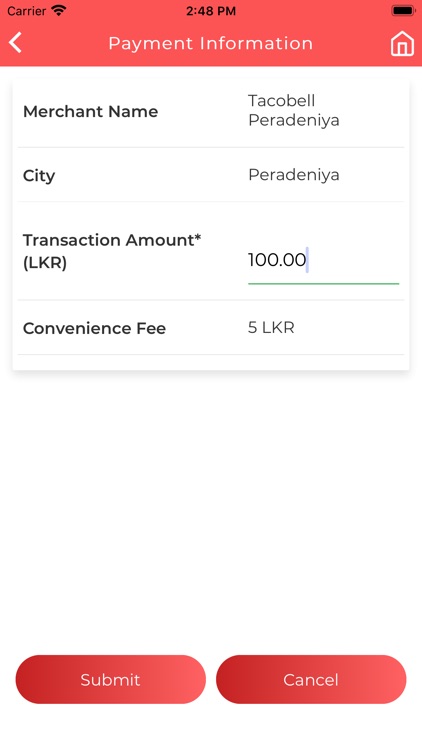Viewport: 422px width, 750px height.
Task: Tap the Transaction Amount (LKR) label
Action: coord(112,251)
